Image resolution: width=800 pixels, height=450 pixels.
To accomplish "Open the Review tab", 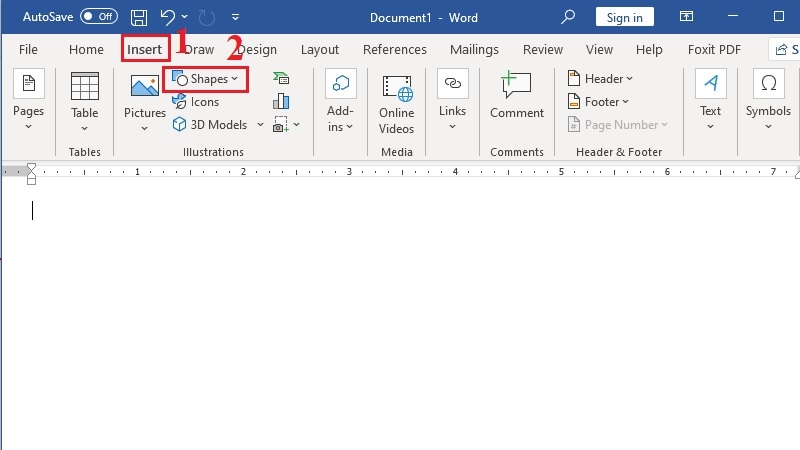I will (543, 49).
